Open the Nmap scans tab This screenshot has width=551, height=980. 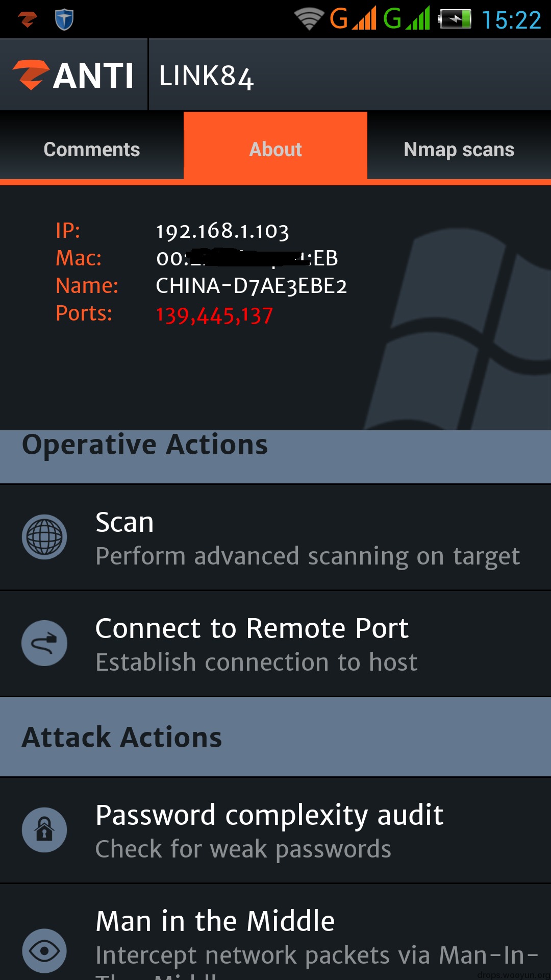(459, 149)
